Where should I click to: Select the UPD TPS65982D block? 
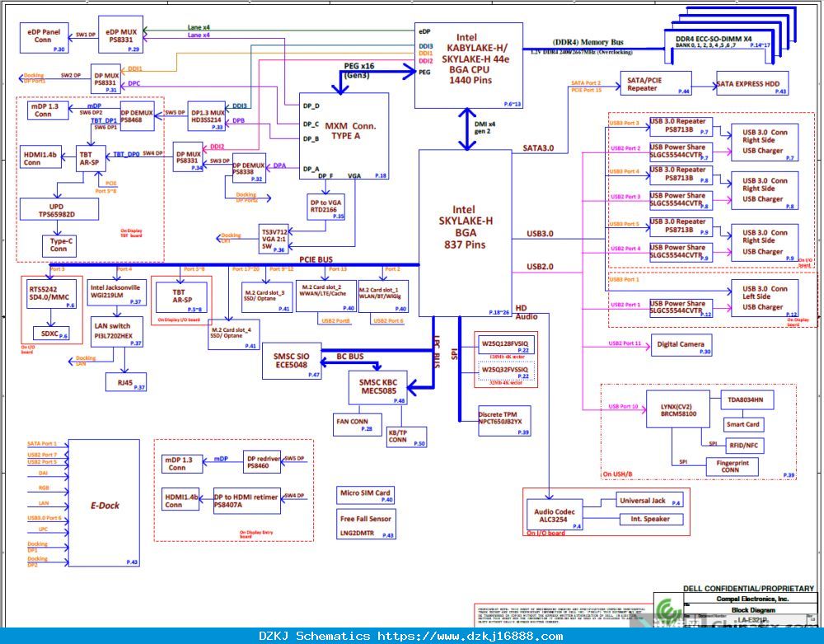pos(59,210)
